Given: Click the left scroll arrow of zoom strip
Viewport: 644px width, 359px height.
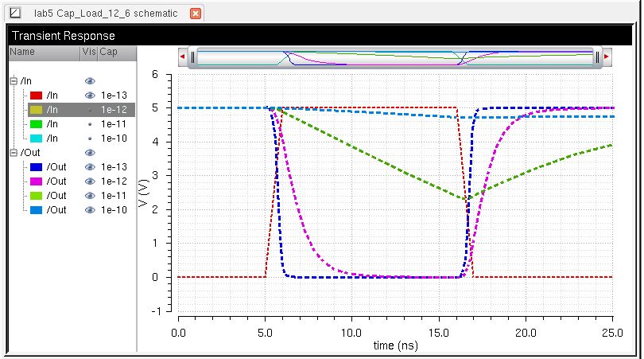Looking at the screenshot, I should (x=183, y=57).
